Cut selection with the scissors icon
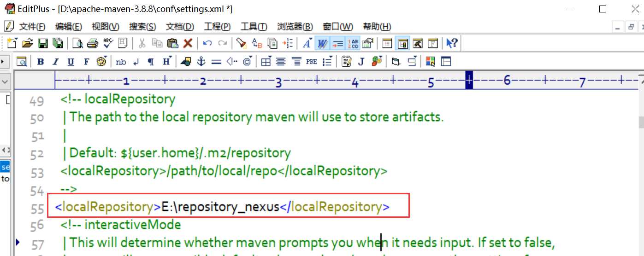 coord(142,43)
